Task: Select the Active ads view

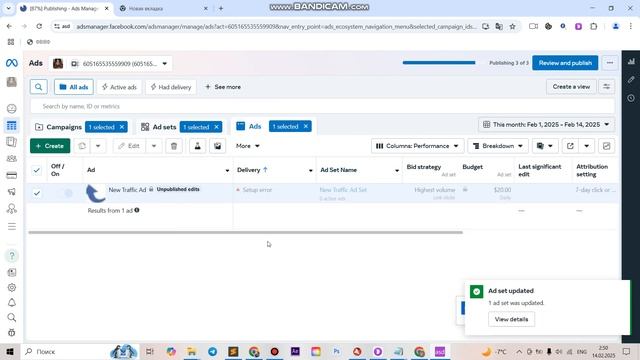Action: tap(119, 87)
